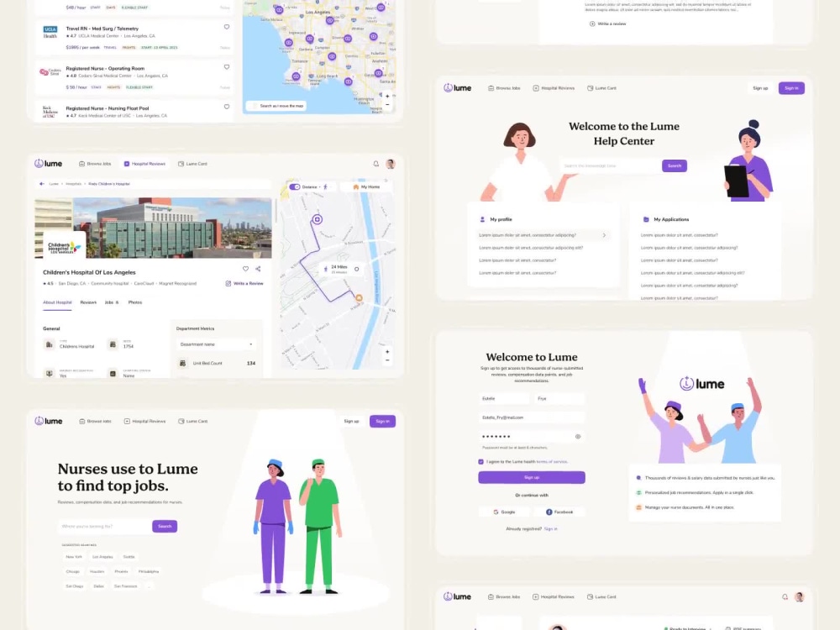Click Sign in button in Help Center header
Screen dimensions: 840x630
point(791,88)
